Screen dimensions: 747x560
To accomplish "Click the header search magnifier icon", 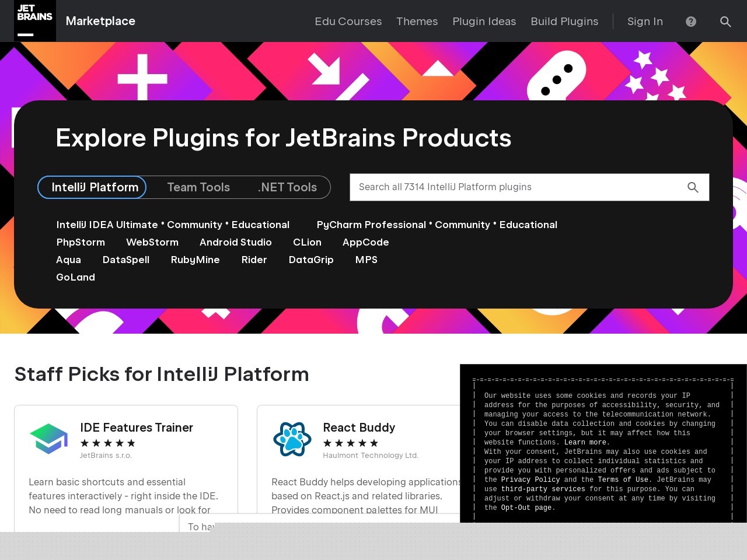I will (725, 22).
